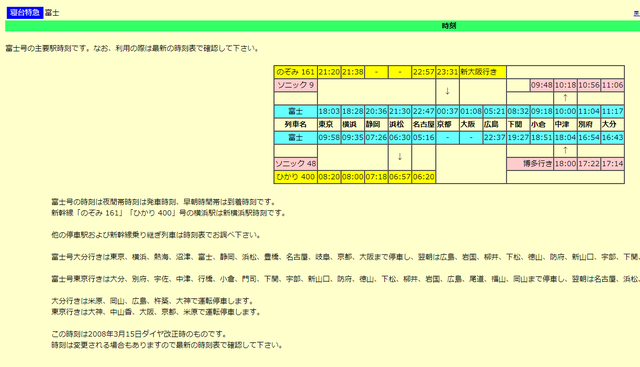The height and width of the screenshot is (367, 640).
Task: Click the 東京 station header
Action: click(329, 124)
